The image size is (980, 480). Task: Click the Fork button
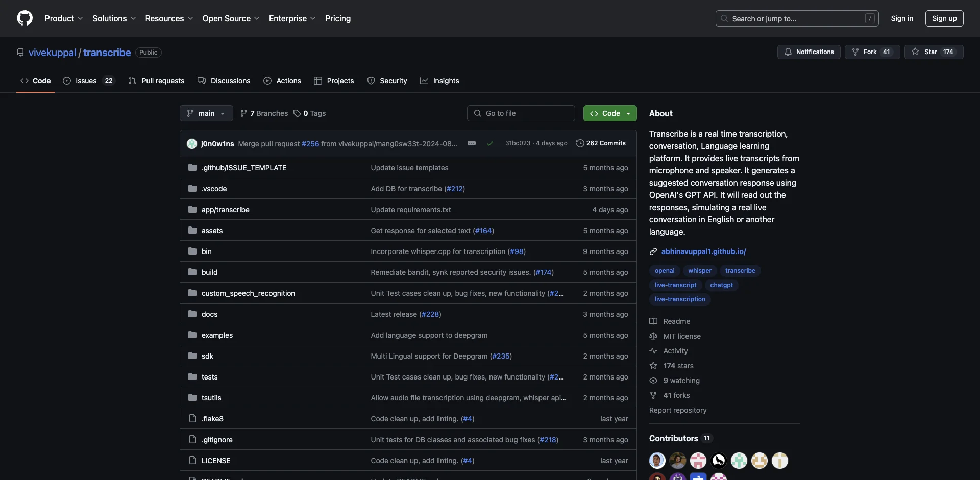[872, 52]
